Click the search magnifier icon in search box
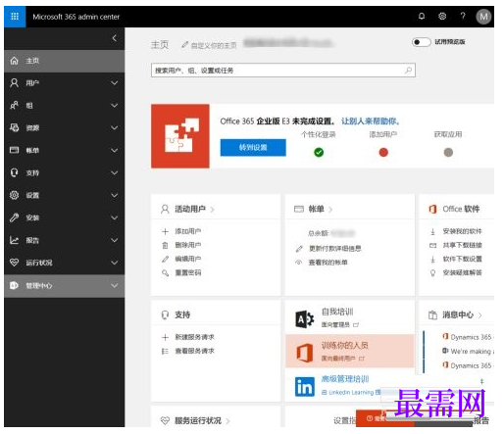Viewport: 504px width, 434px height. tap(408, 71)
